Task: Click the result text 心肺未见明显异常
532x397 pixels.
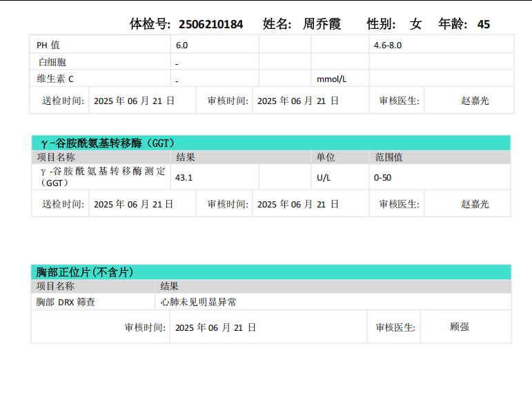Action: tap(198, 302)
